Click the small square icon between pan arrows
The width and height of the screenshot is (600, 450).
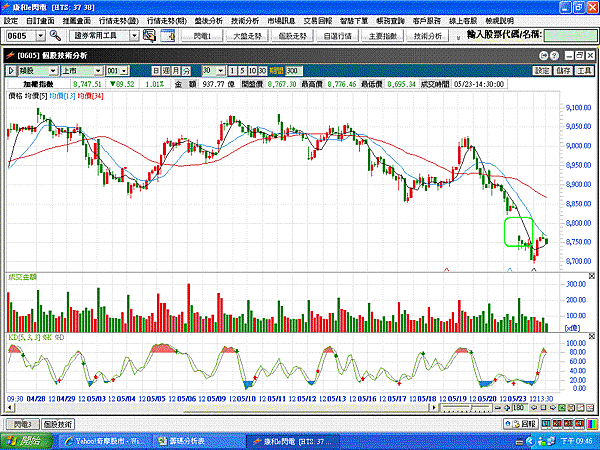tap(543, 408)
